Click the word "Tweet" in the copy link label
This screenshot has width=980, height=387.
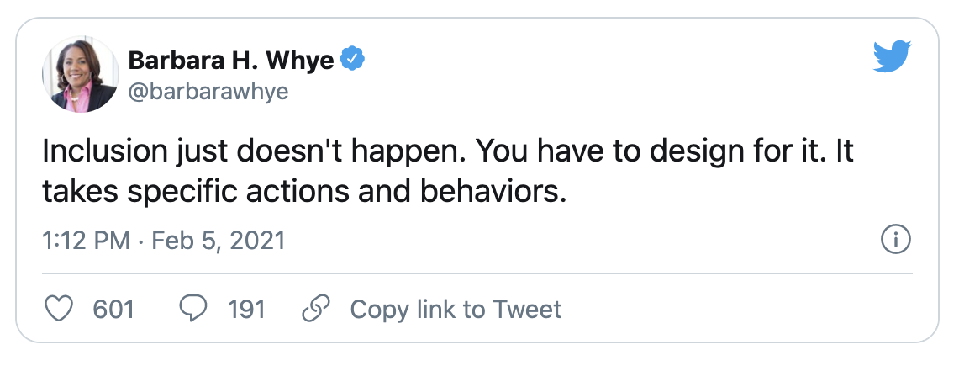[527, 309]
